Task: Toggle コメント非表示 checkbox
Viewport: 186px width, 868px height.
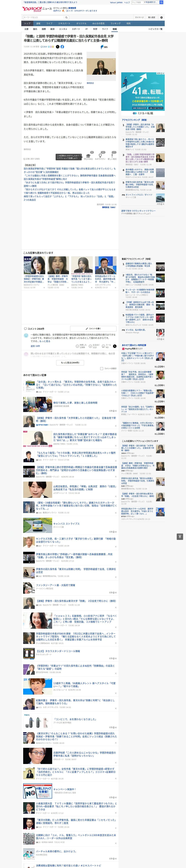Action: coord(102,369)
